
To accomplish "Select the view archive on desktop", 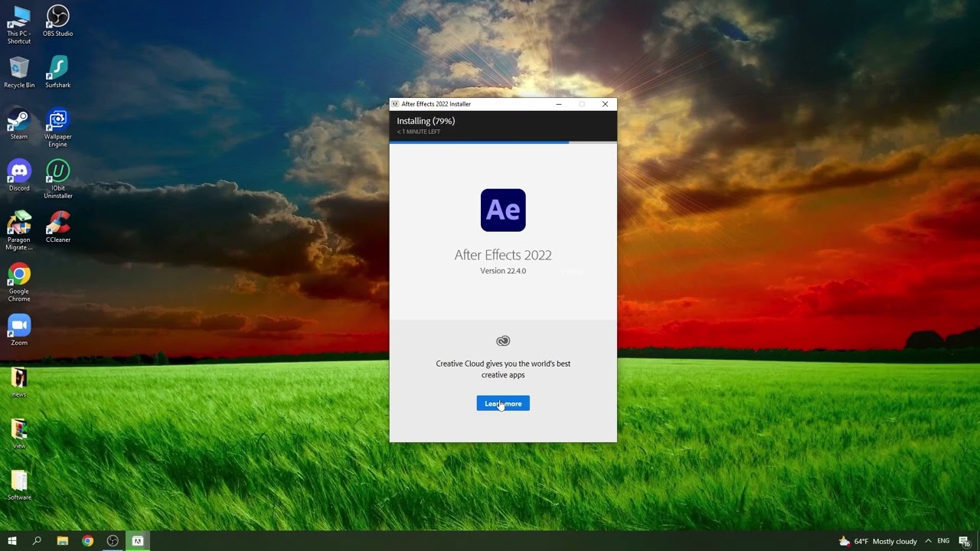I will tap(19, 433).
